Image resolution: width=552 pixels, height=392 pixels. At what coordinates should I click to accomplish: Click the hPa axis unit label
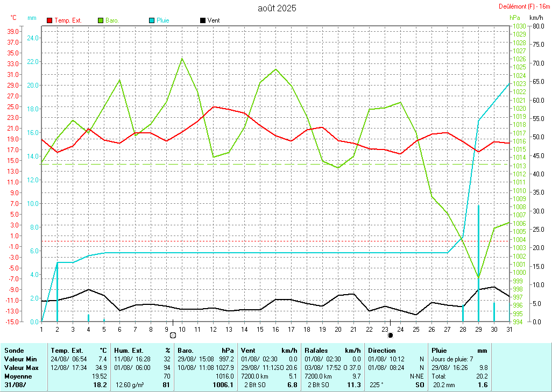514,18
